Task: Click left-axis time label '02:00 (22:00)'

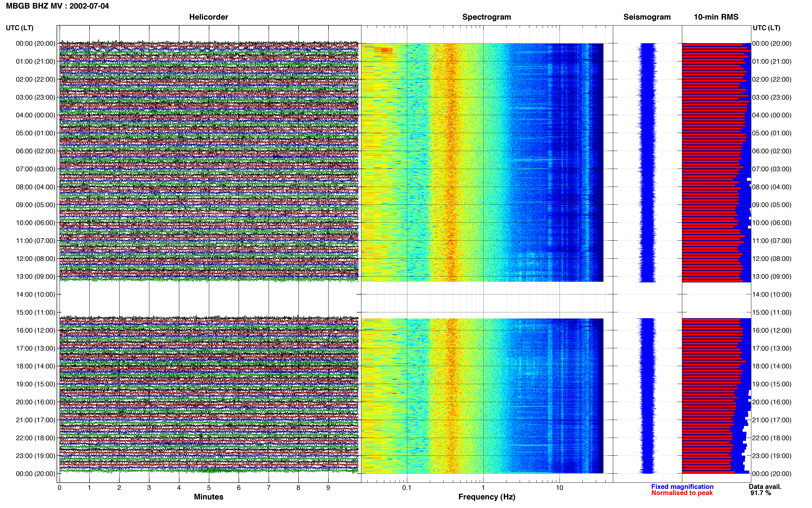Action: [36, 79]
